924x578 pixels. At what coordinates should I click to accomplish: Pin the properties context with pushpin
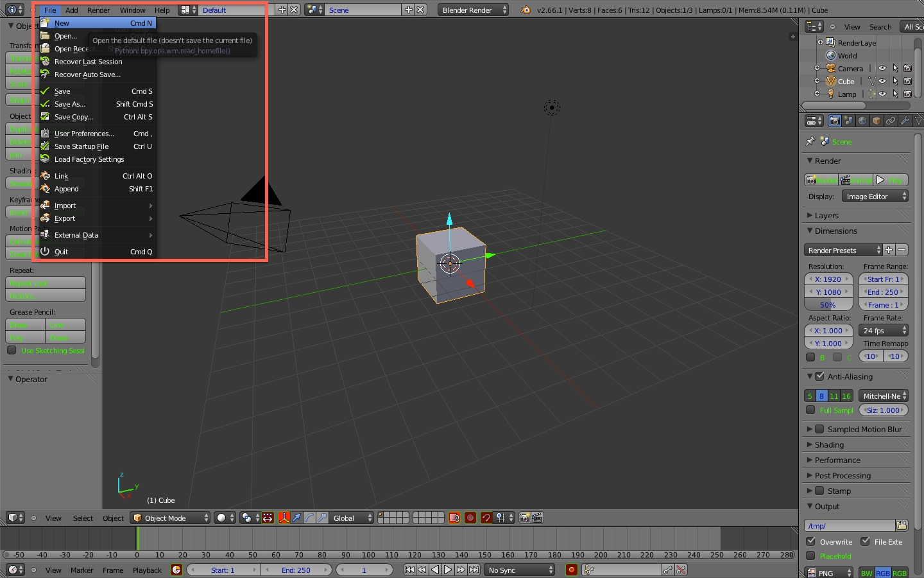[x=810, y=141]
